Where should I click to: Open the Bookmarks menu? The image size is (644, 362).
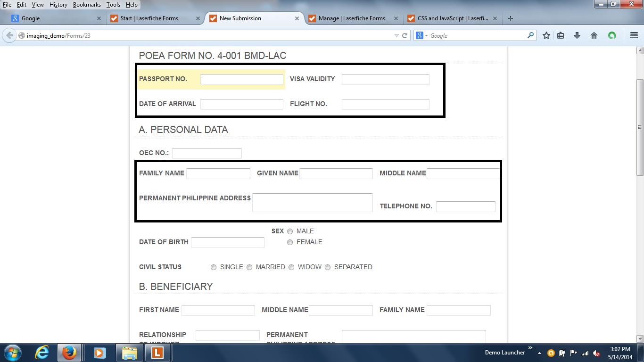87,5
